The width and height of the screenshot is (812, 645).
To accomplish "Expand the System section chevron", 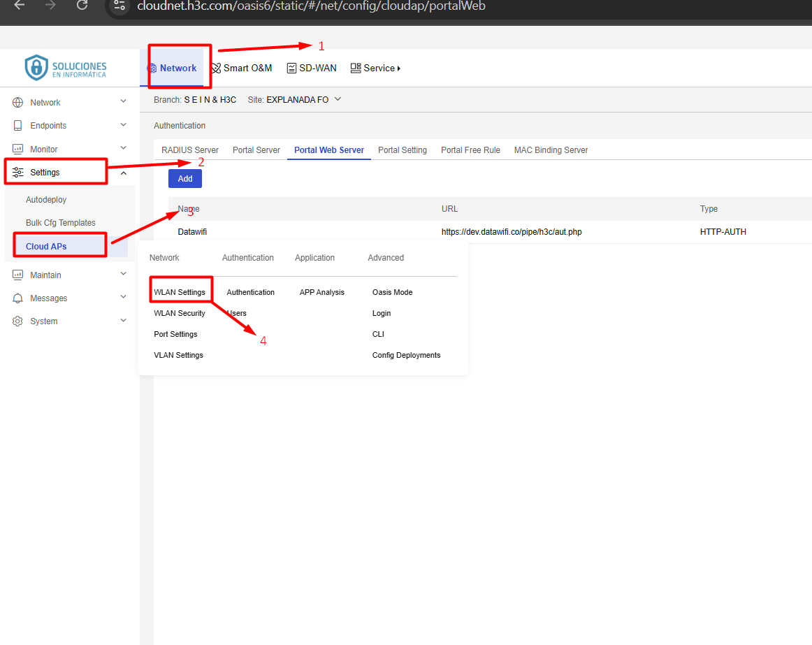I will pyautogui.click(x=123, y=320).
